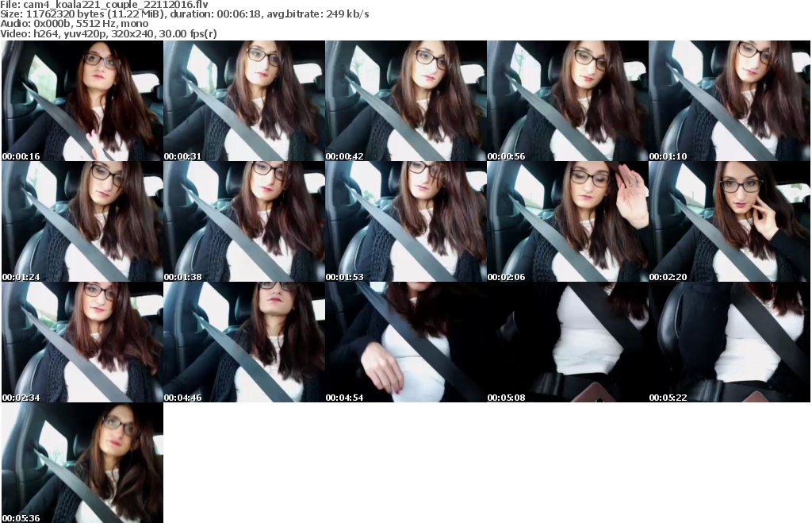Select the thumbnail frame at 00:04:46
Screen dimensions: 812x523
click(x=244, y=342)
